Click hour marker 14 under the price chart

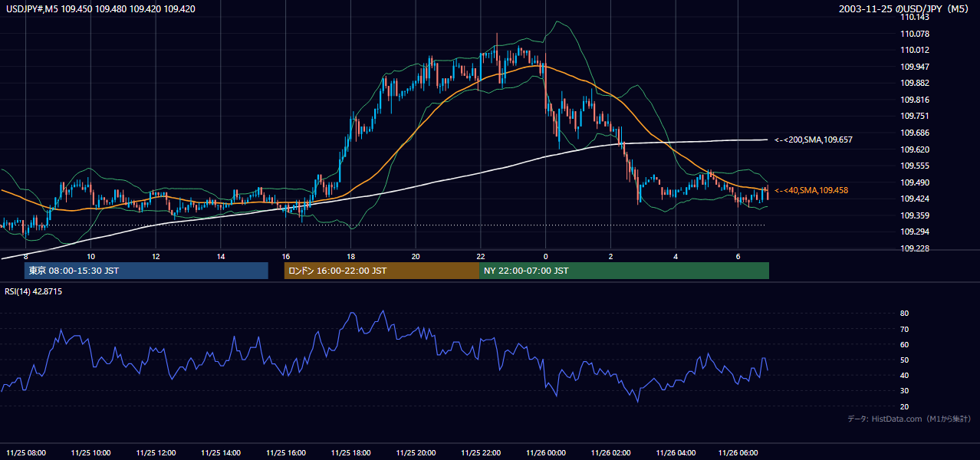(x=220, y=256)
